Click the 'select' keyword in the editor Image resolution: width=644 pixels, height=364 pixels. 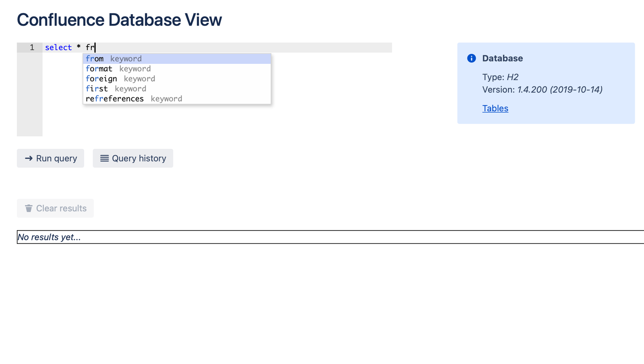pyautogui.click(x=58, y=47)
